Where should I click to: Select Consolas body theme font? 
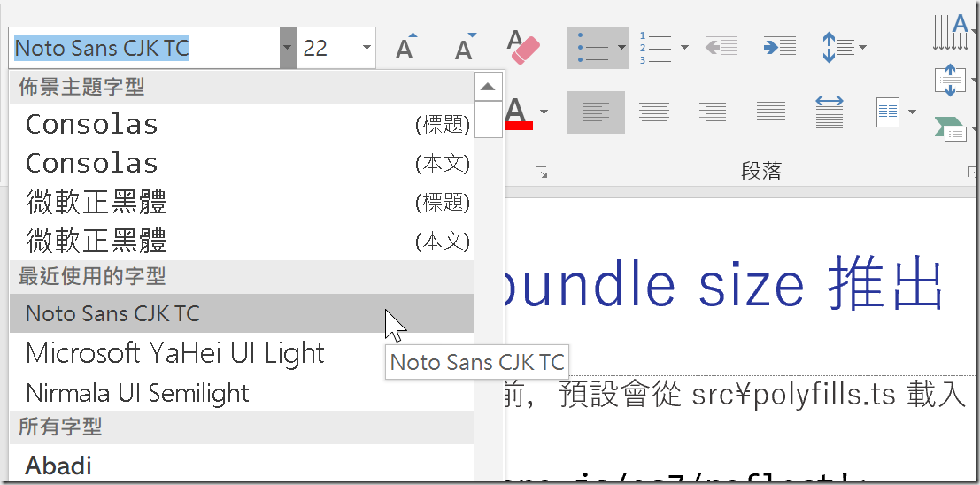(242, 163)
